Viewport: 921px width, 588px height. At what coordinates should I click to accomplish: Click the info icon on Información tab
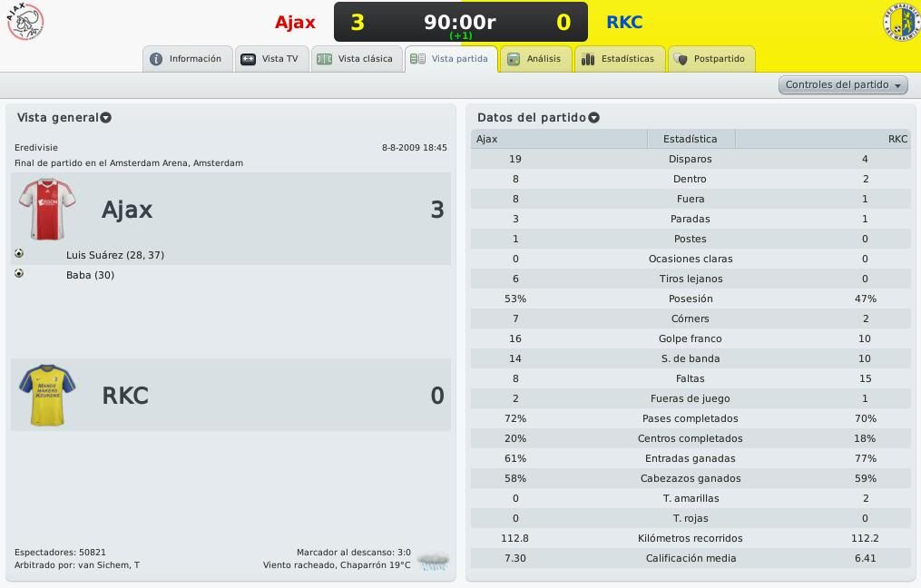(x=156, y=59)
